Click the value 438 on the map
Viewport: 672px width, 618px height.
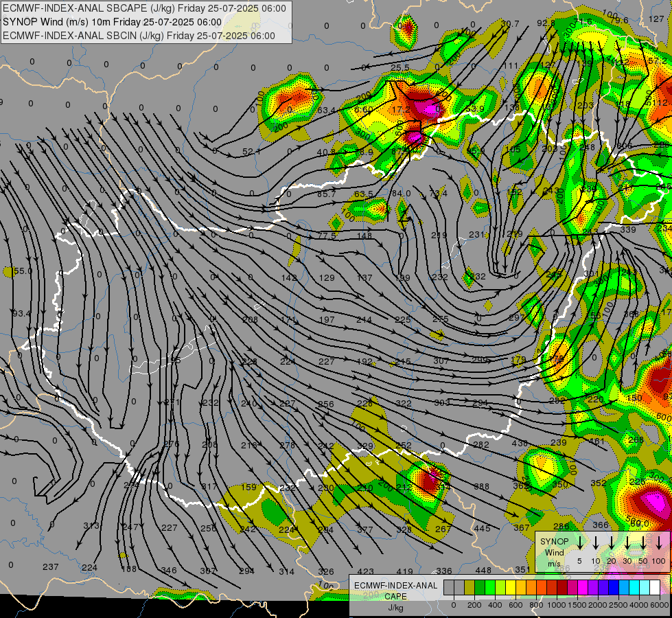(x=520, y=443)
